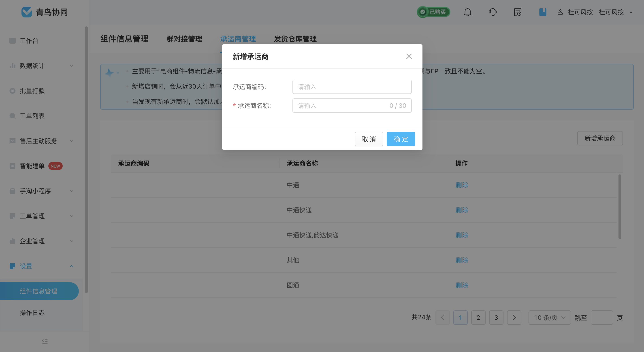Click the 青鸟协同 logo

[x=45, y=12]
